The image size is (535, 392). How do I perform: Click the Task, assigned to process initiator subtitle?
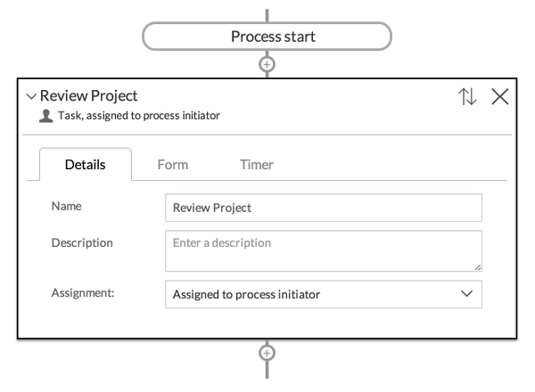coord(138,116)
